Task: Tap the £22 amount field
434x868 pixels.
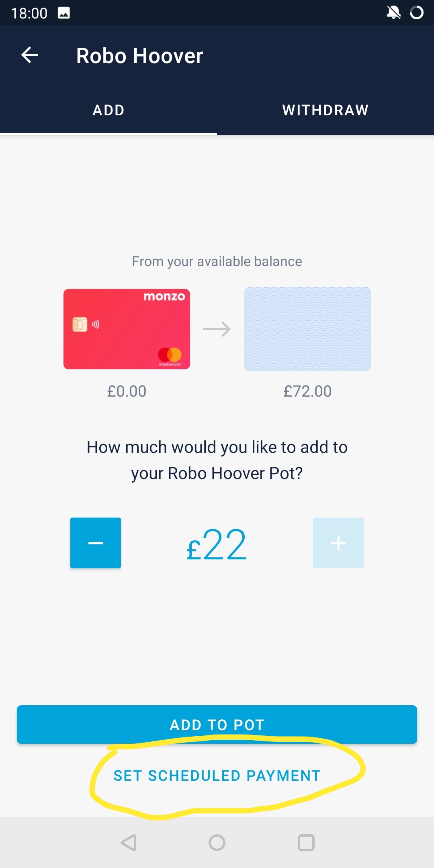Action: pyautogui.click(x=217, y=545)
